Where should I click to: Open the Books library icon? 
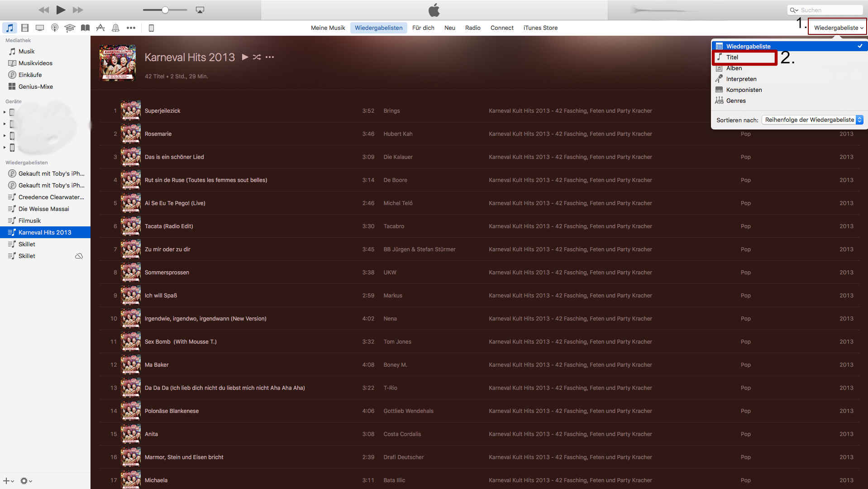85,28
